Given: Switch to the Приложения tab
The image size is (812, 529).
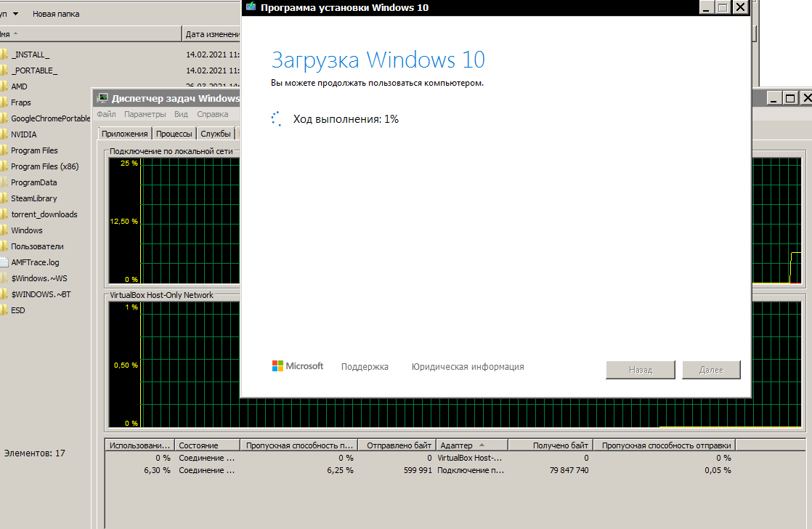Looking at the screenshot, I should 125,134.
